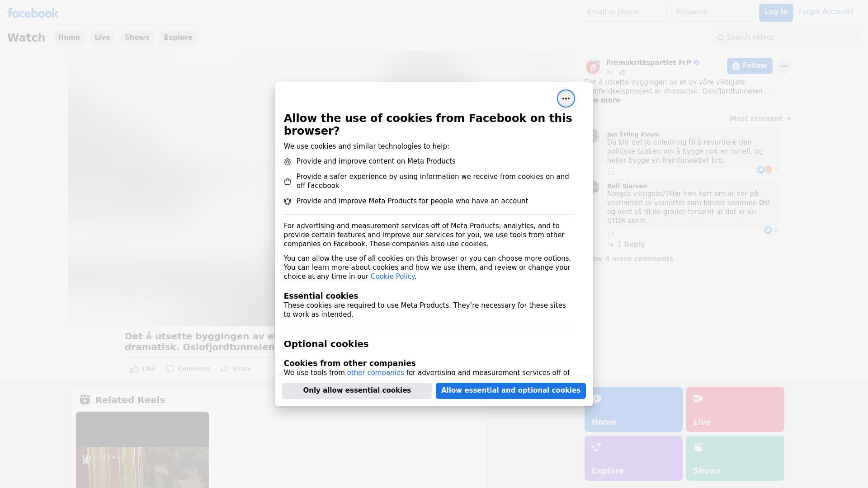868x488 pixels.
Task: Open the three-dot menu in cookie dialog
Action: tap(566, 99)
